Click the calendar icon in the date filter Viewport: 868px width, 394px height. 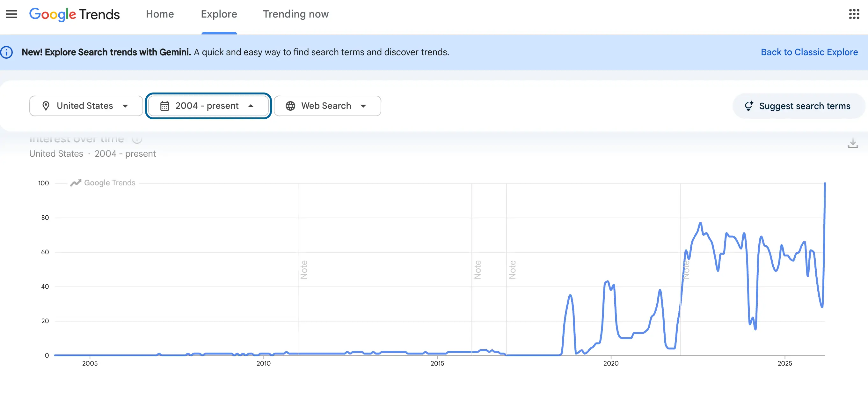(x=164, y=106)
